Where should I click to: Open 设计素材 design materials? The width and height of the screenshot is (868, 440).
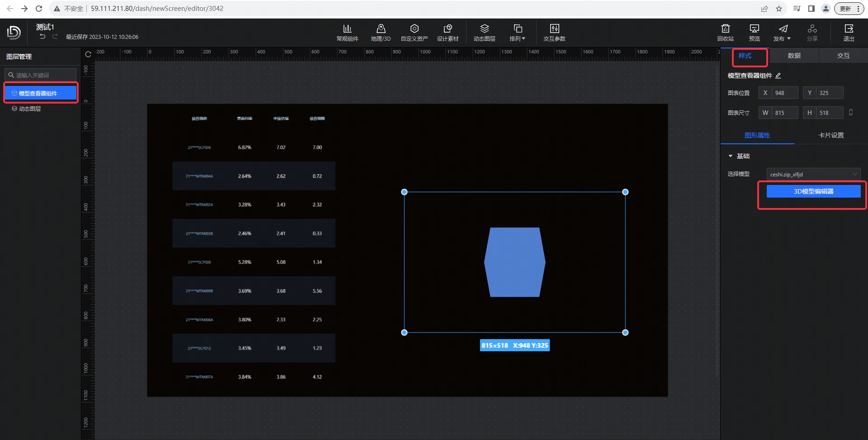point(448,33)
